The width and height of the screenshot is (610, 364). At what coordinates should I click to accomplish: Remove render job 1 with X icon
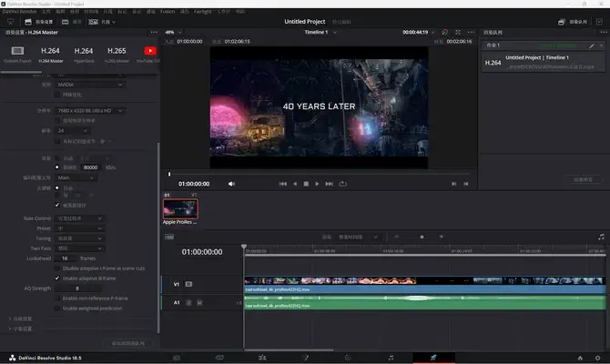tap(601, 45)
